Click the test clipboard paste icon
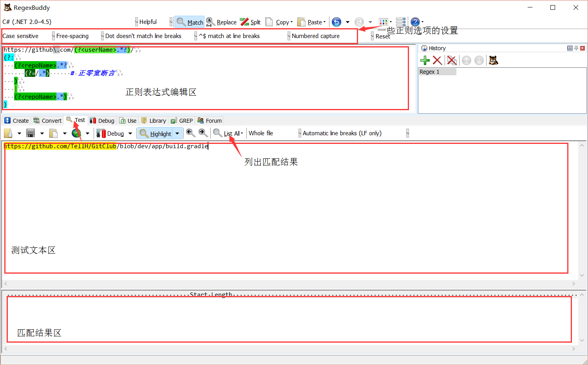 [53, 133]
